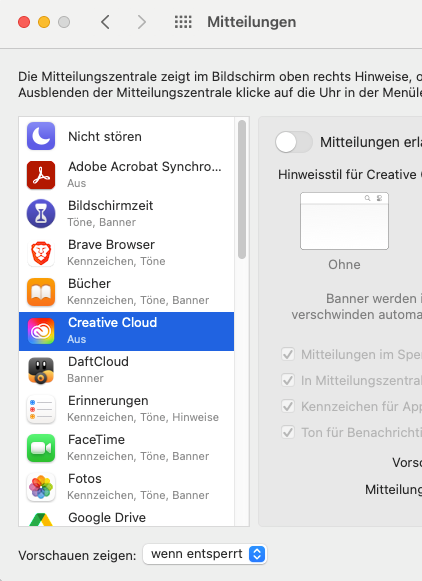
Task: Toggle the Mitteilungen im Sperrbildschirm checkbox
Action: 288,354
